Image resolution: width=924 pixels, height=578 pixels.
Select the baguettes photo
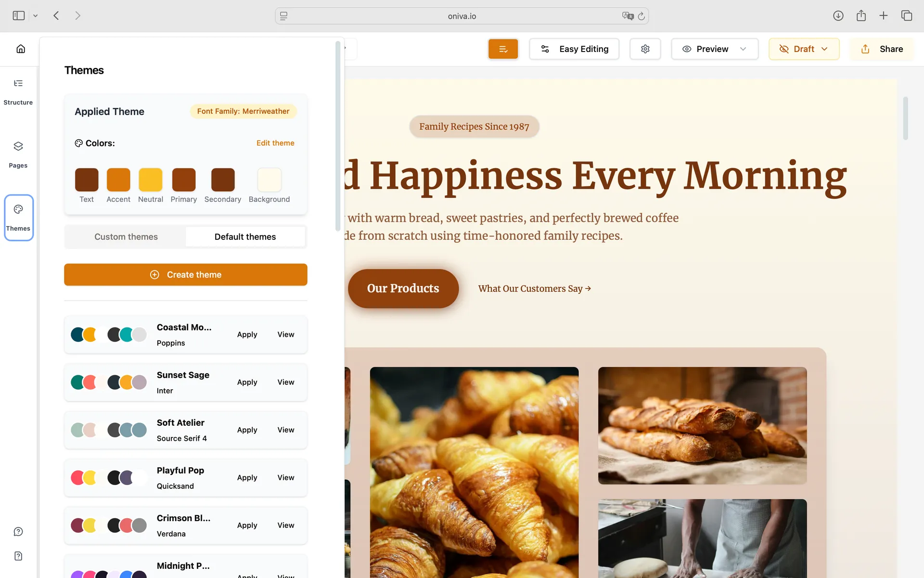point(702,426)
